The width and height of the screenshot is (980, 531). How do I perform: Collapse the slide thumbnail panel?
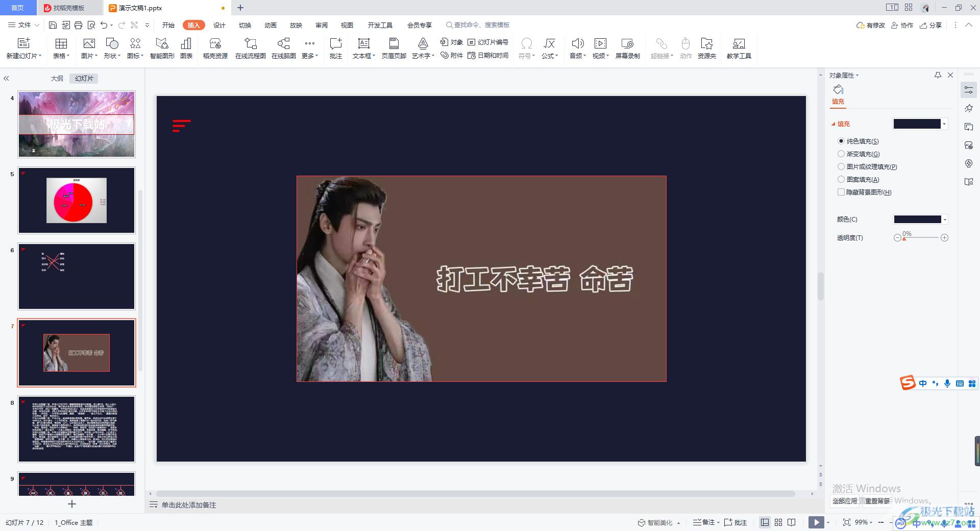pos(6,78)
